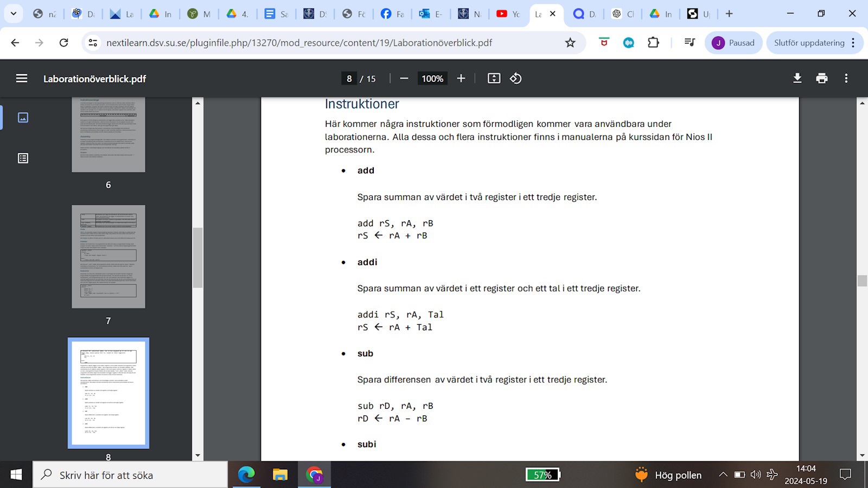Click the Slutför uppdatering button
The width and height of the screenshot is (868, 488).
809,43
